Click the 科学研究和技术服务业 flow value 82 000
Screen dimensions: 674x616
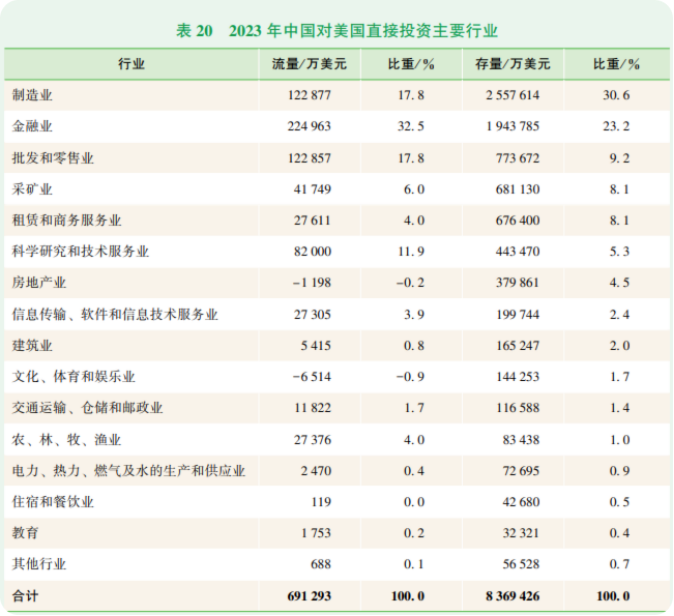(x=311, y=252)
